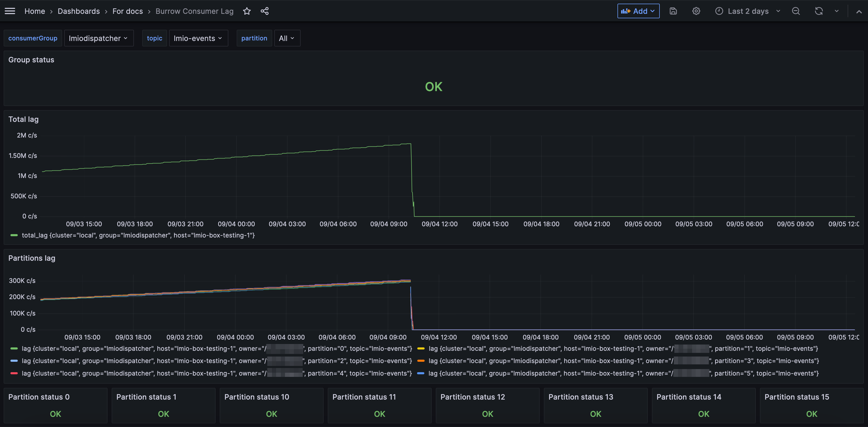Open the Last 2 days time picker
Image resolution: width=868 pixels, height=427 pixels.
click(x=747, y=11)
